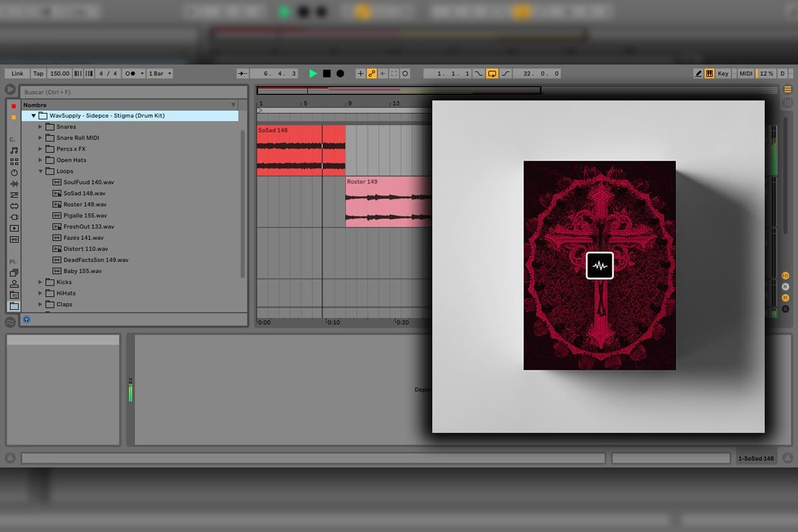Open the metronome settings dropdown arrow
This screenshot has width=798, height=532.
[142, 73]
